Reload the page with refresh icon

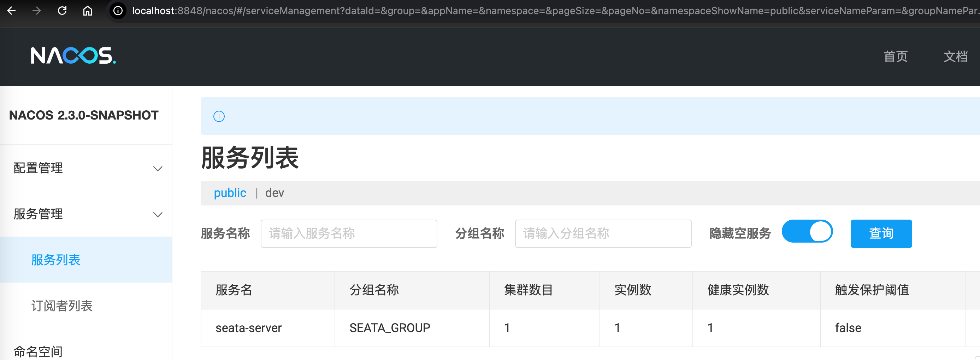(62, 11)
